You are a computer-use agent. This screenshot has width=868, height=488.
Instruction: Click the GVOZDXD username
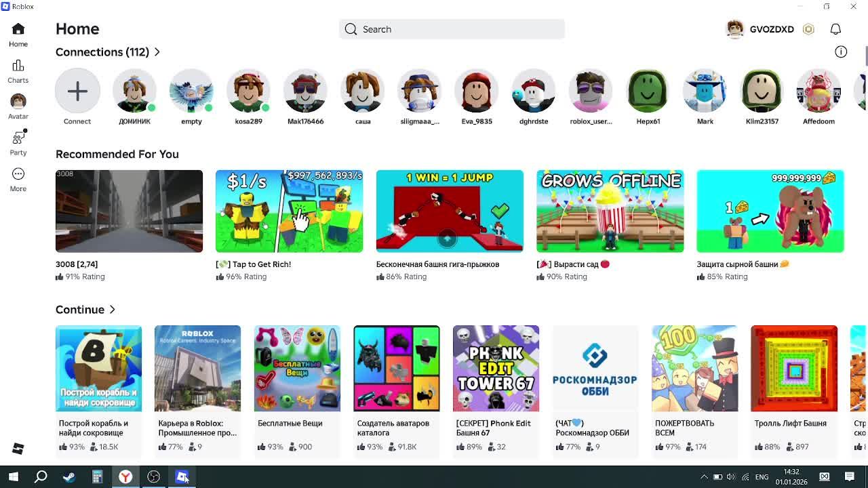pyautogui.click(x=772, y=29)
